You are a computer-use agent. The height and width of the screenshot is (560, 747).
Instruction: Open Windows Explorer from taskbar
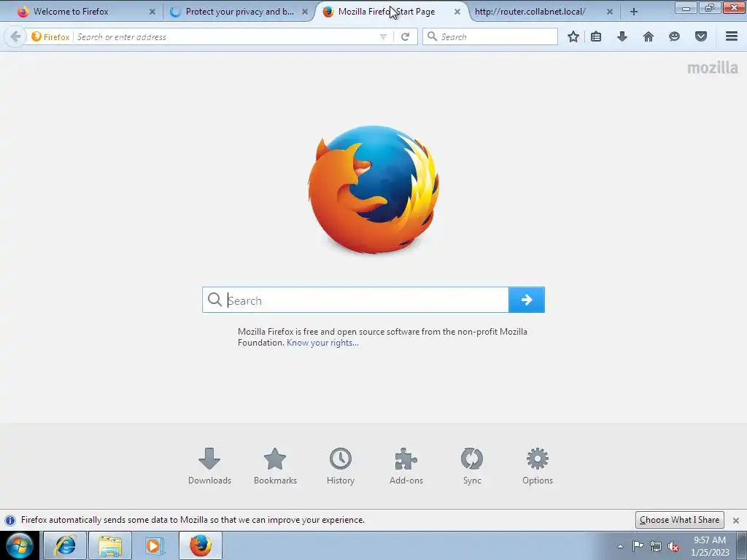coord(110,545)
